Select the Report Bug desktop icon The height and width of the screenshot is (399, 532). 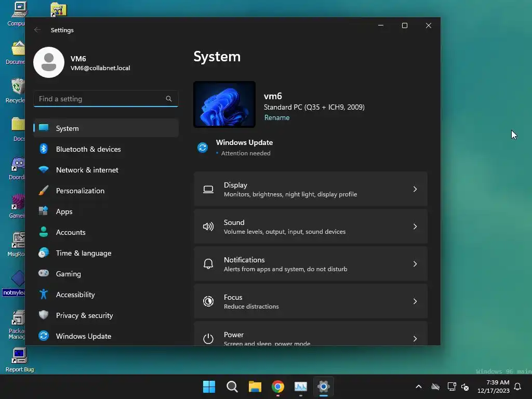coord(19,361)
